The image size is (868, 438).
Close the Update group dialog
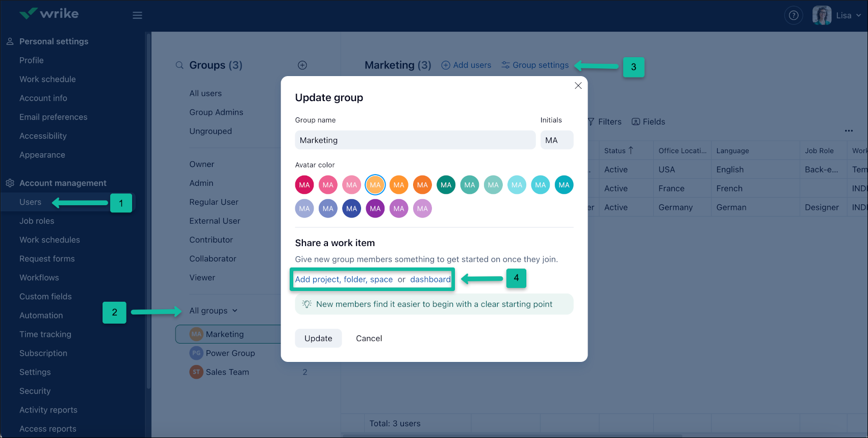pos(578,86)
